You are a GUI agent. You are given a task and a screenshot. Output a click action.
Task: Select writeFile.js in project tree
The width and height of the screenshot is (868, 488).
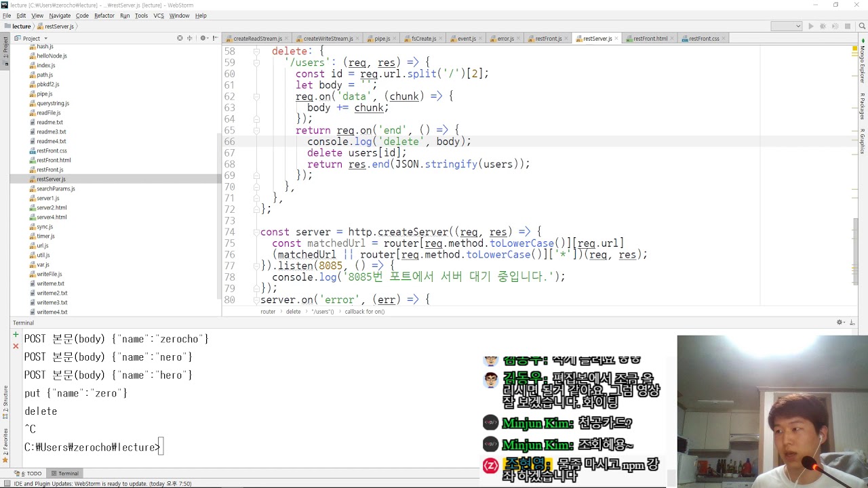click(49, 274)
